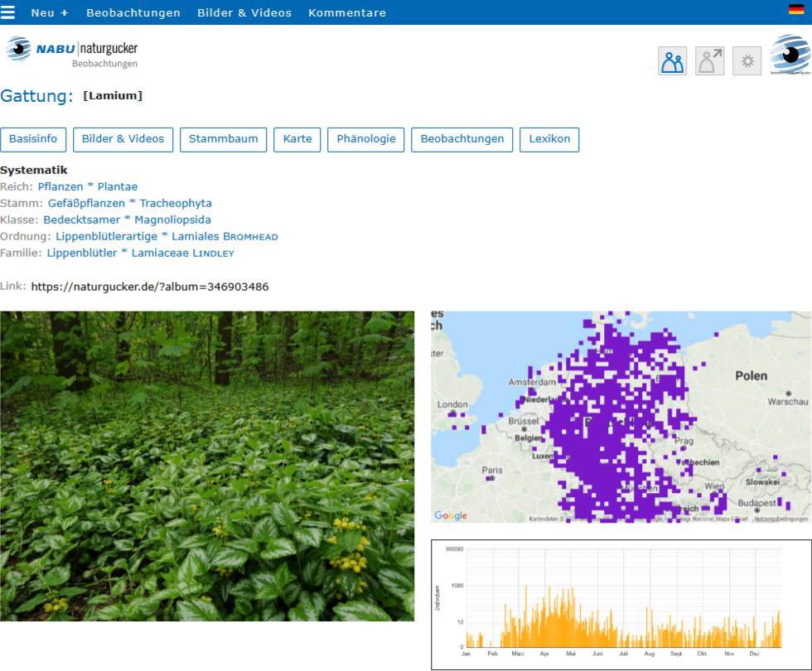Click the Google logo on map

coord(451,515)
